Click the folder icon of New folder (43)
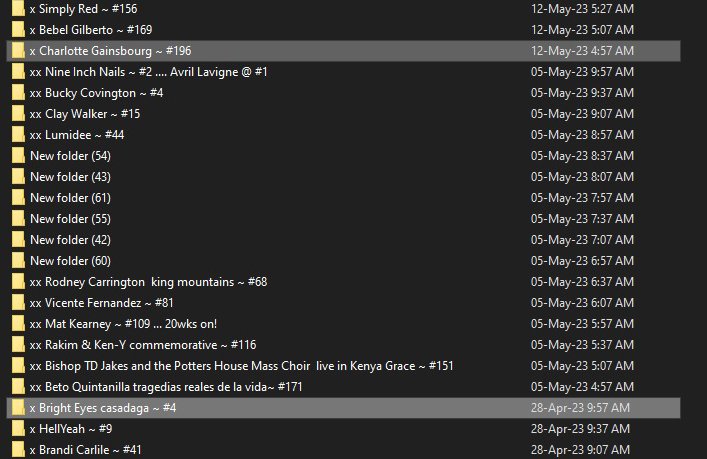The height and width of the screenshot is (459, 707). 18,177
